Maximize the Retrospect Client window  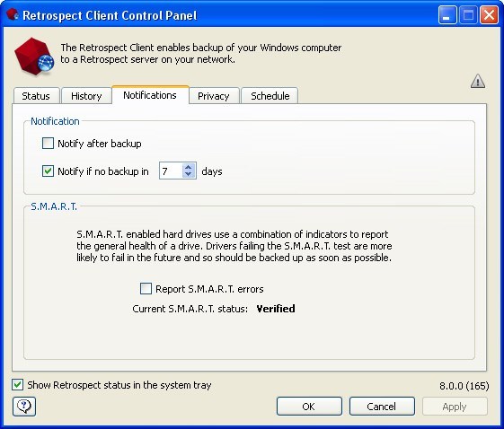(x=468, y=14)
